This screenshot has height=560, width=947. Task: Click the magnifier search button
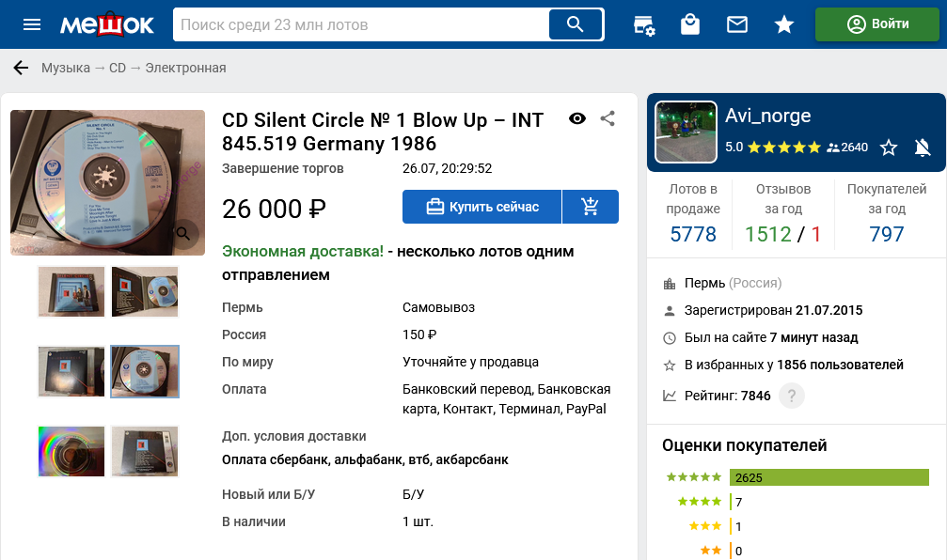point(576,24)
